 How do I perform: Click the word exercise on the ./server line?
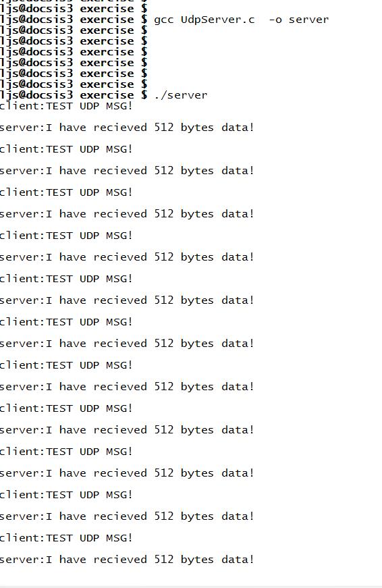107,95
